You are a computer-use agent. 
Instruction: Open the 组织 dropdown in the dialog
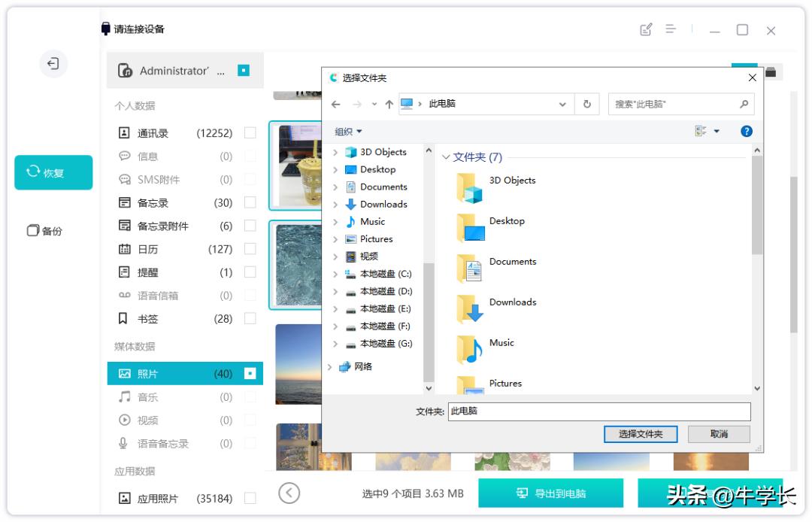[x=348, y=131]
